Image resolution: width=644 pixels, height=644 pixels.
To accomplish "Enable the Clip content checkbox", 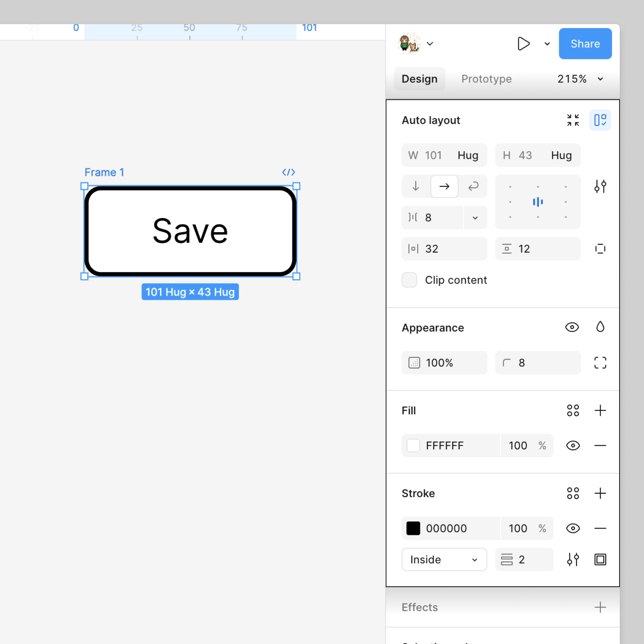I will pos(409,280).
